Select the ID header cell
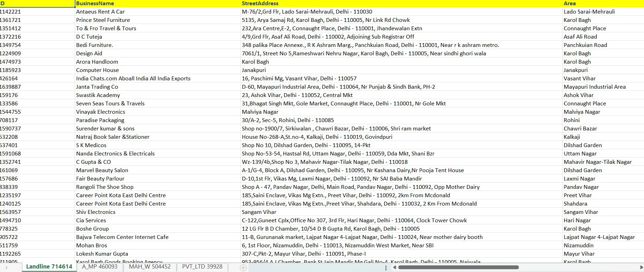644x272 pixels. click(x=37, y=3)
